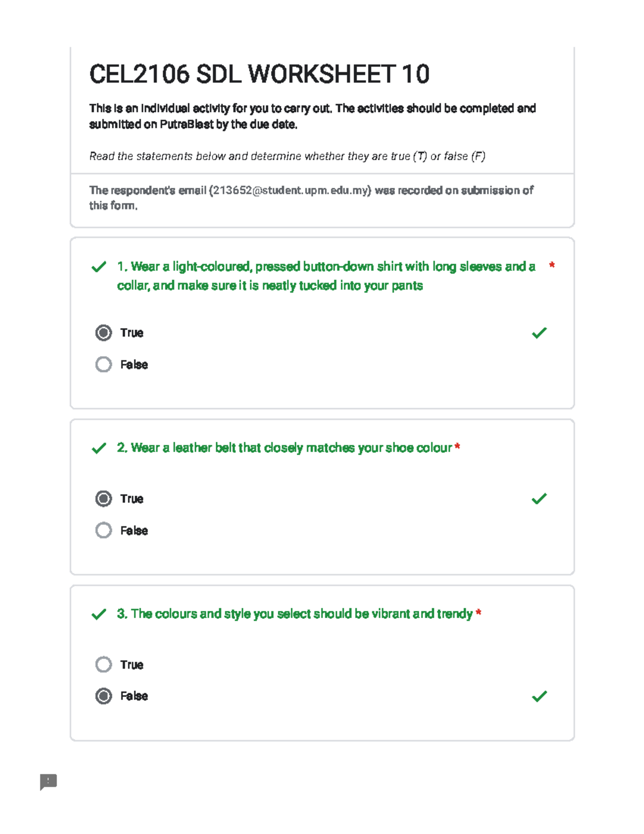644x834 pixels.
Task: Click the checkmark next to False in question 3
Action: (x=539, y=697)
